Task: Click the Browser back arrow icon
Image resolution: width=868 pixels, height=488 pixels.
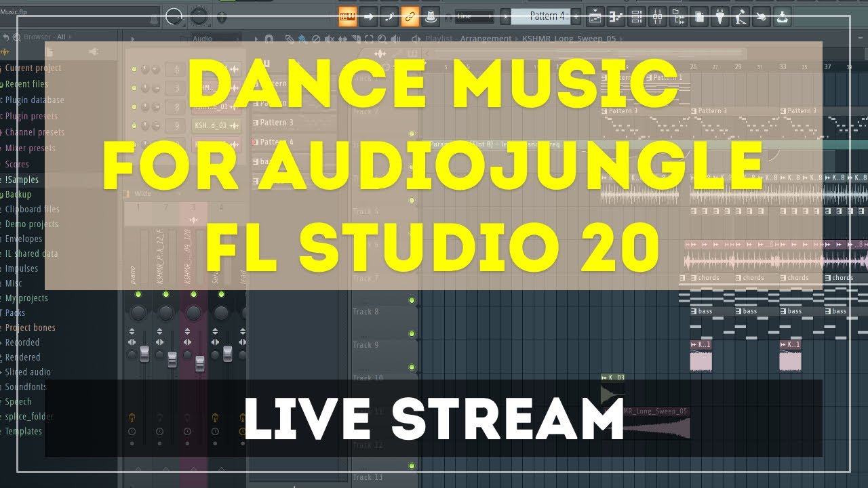Action: [x=6, y=37]
